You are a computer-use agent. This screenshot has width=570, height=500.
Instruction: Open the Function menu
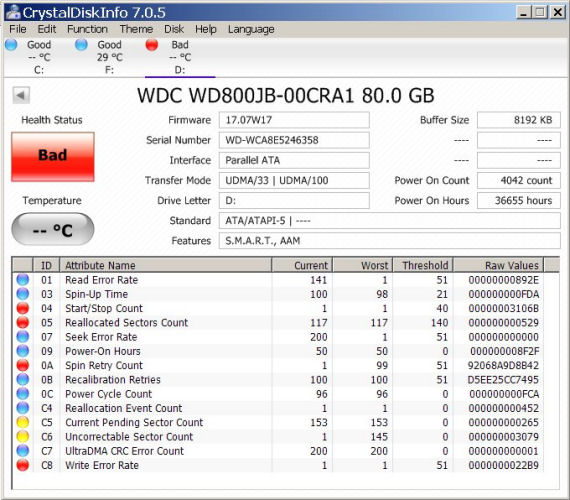click(x=87, y=29)
